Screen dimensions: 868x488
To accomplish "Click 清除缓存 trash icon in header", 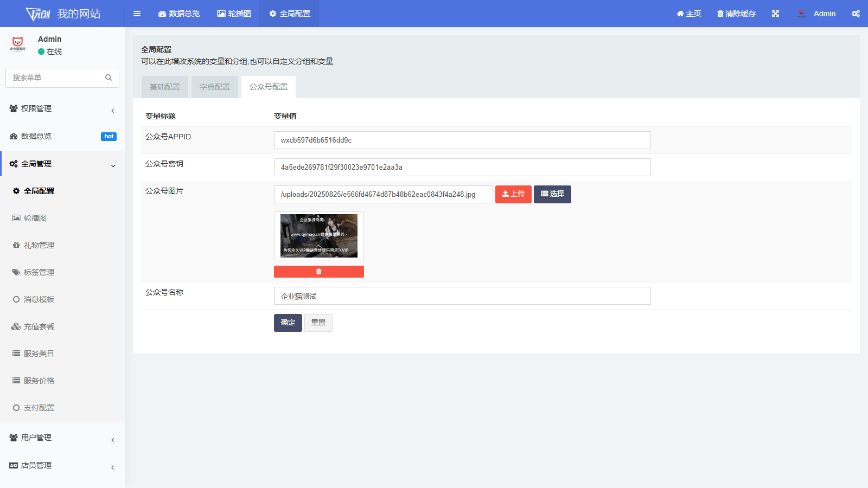I will pyautogui.click(x=720, y=14).
